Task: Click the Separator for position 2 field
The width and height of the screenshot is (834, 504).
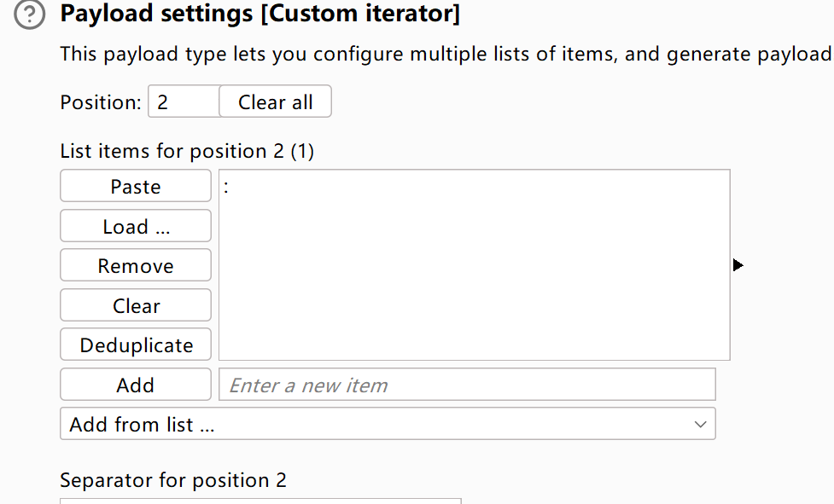Action: 260,501
